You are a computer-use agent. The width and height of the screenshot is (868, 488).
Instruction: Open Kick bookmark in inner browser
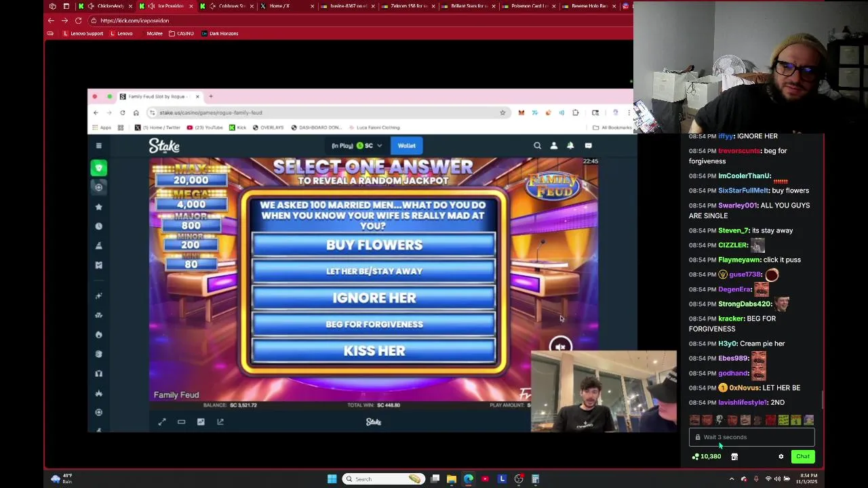[x=237, y=127]
